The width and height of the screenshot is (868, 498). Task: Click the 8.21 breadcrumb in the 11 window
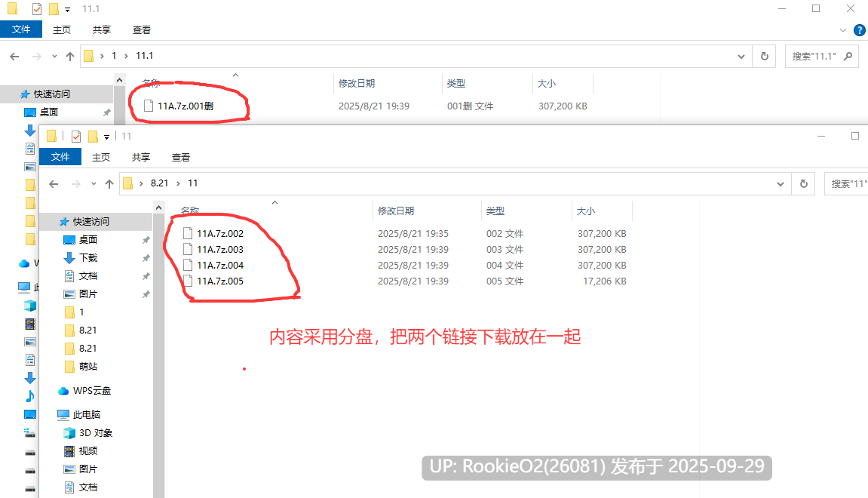(x=159, y=183)
